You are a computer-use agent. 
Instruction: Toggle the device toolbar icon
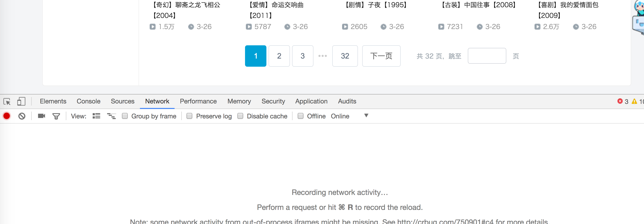pos(21,102)
